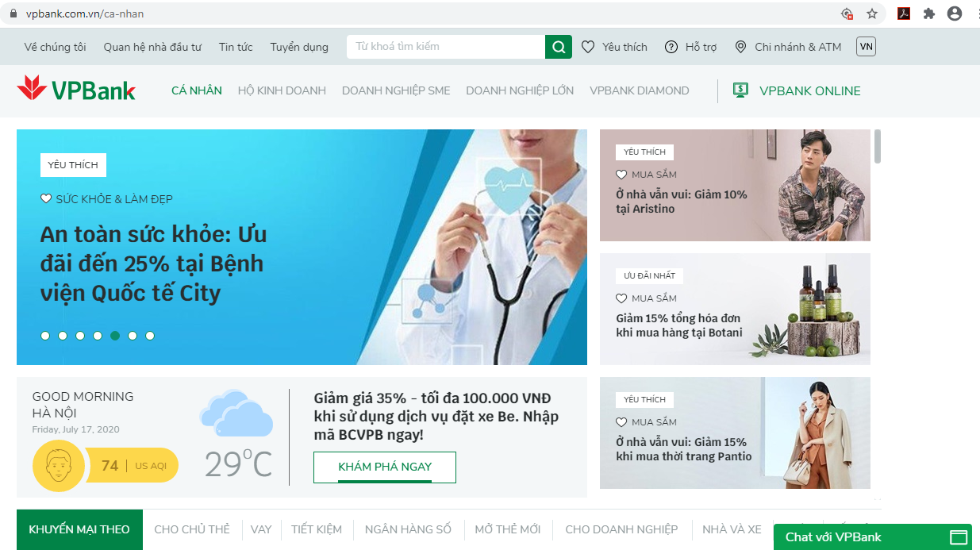Open the VN language selector
The height and width of the screenshot is (550, 980).
[x=866, y=46]
